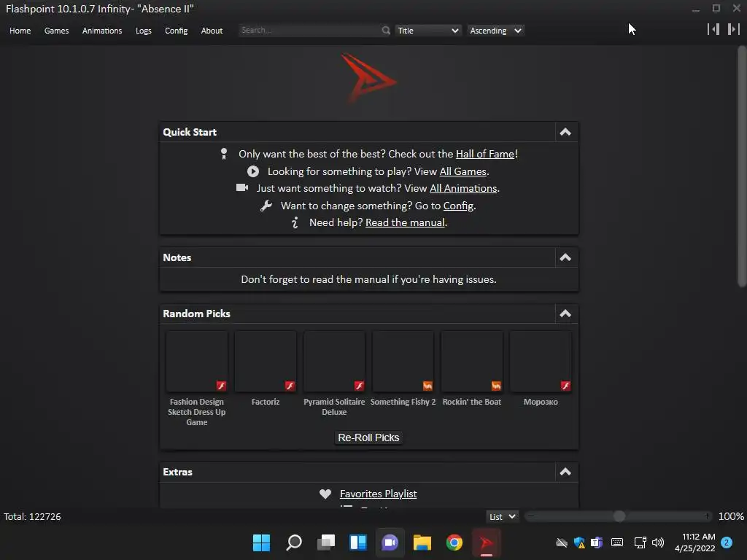Click Windows Security tray icon
This screenshot has width=747, height=560.
579,542
